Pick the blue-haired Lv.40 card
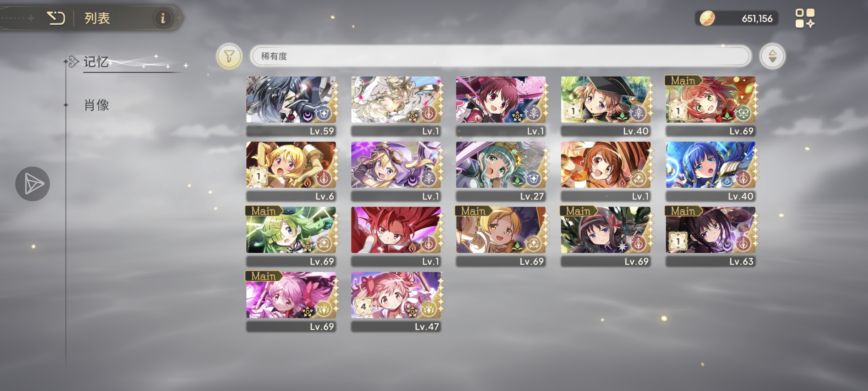The height and width of the screenshot is (391, 868). point(711,171)
